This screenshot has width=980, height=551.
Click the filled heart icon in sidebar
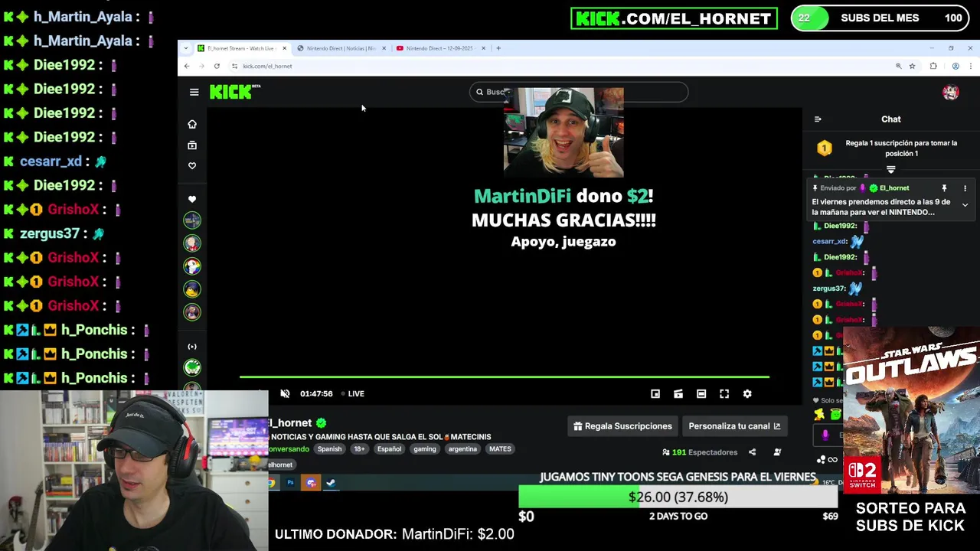pyautogui.click(x=192, y=199)
